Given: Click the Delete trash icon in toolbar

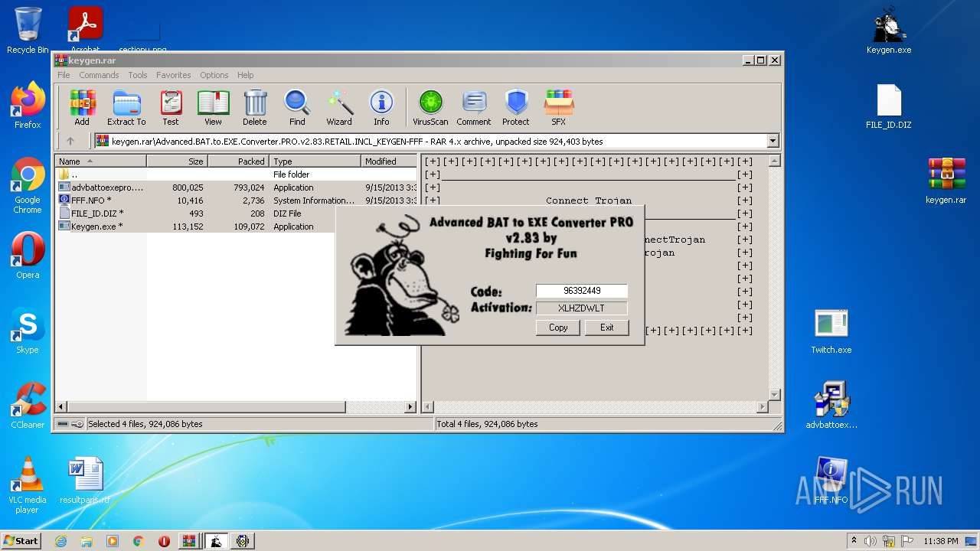Looking at the screenshot, I should click(x=255, y=107).
